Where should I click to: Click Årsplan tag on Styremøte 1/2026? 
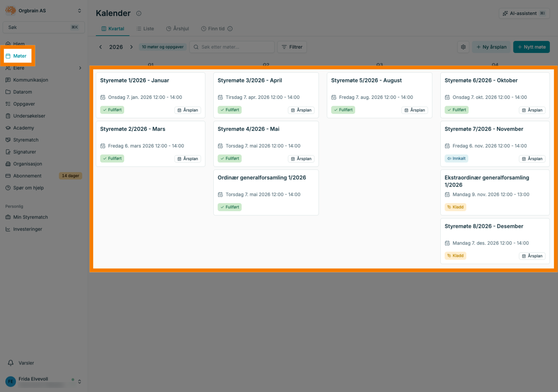tap(188, 110)
